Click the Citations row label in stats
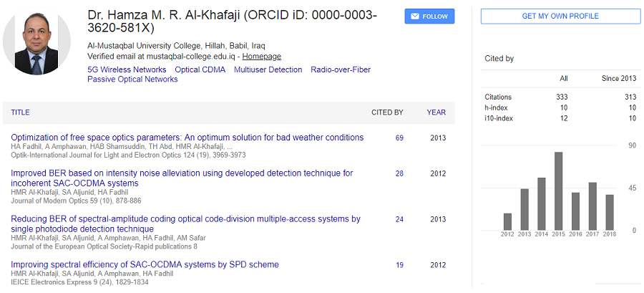Image resolution: width=644 pixels, height=293 pixels. pos(498,97)
